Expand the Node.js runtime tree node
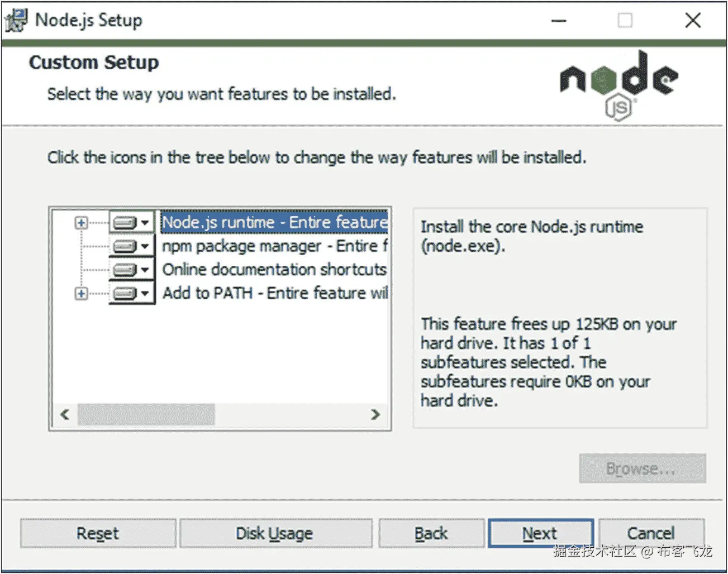 (x=81, y=223)
